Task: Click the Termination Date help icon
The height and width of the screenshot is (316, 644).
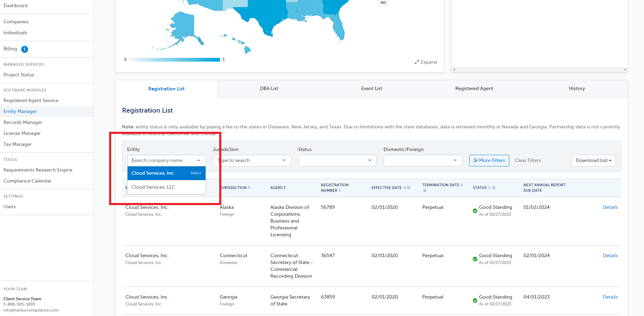Action: click(425, 190)
